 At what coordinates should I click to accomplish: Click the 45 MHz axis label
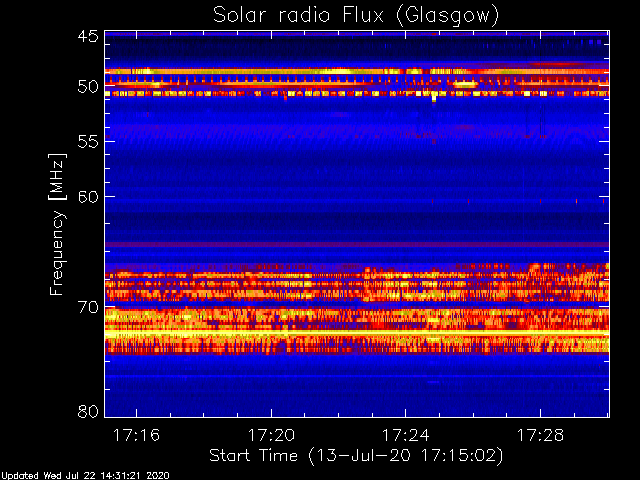click(x=88, y=37)
